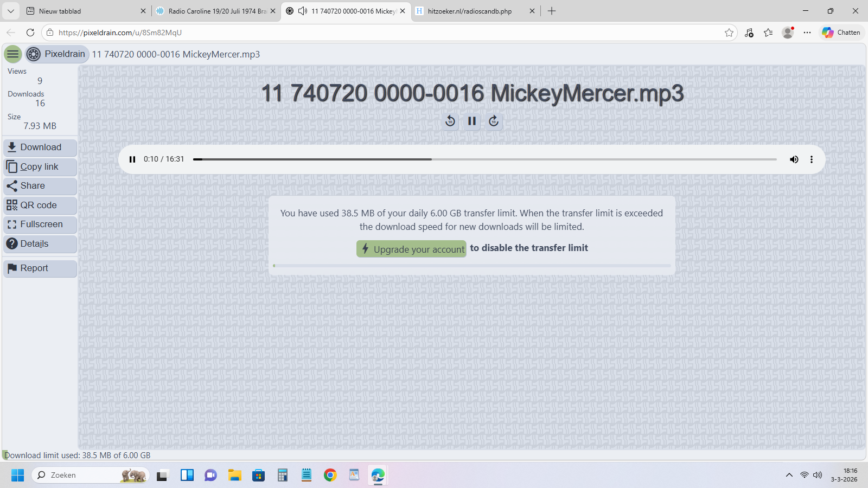This screenshot has width=868, height=488.
Task: Mute the audio player volume
Action: tap(794, 159)
